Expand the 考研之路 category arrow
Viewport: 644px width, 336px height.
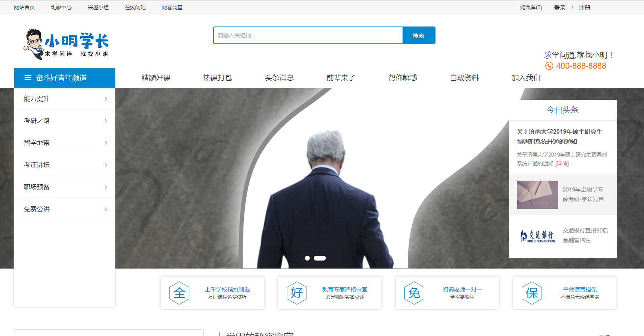click(x=106, y=121)
